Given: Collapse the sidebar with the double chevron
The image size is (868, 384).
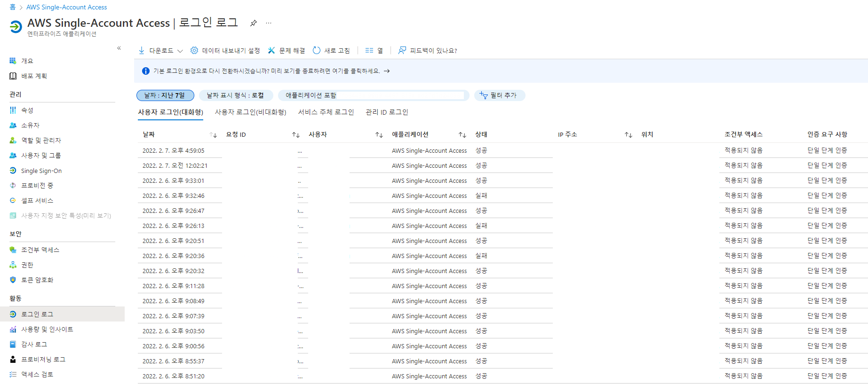Looking at the screenshot, I should pos(119,48).
